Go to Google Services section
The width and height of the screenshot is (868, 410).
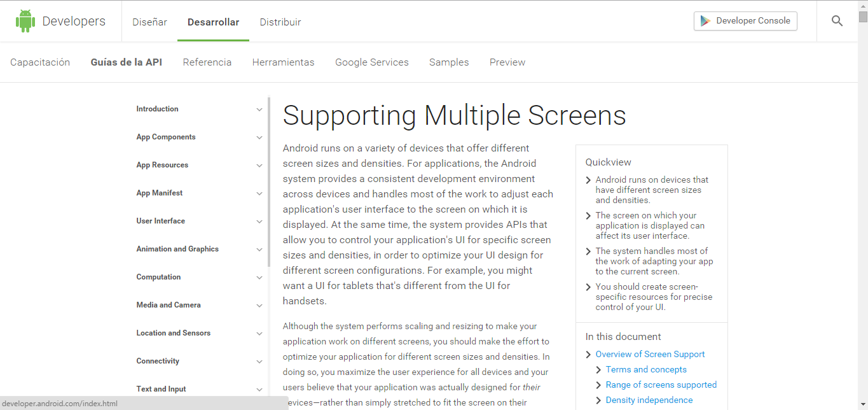pos(371,62)
